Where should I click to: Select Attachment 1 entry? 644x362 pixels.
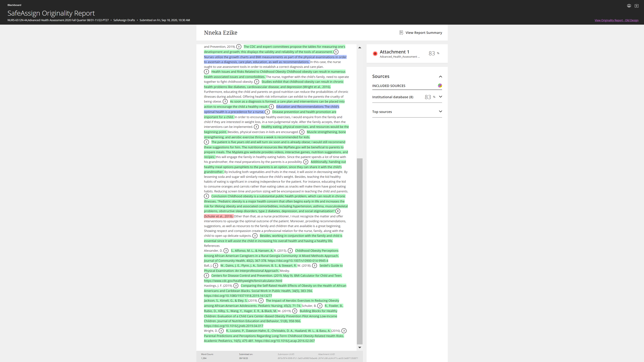point(407,53)
